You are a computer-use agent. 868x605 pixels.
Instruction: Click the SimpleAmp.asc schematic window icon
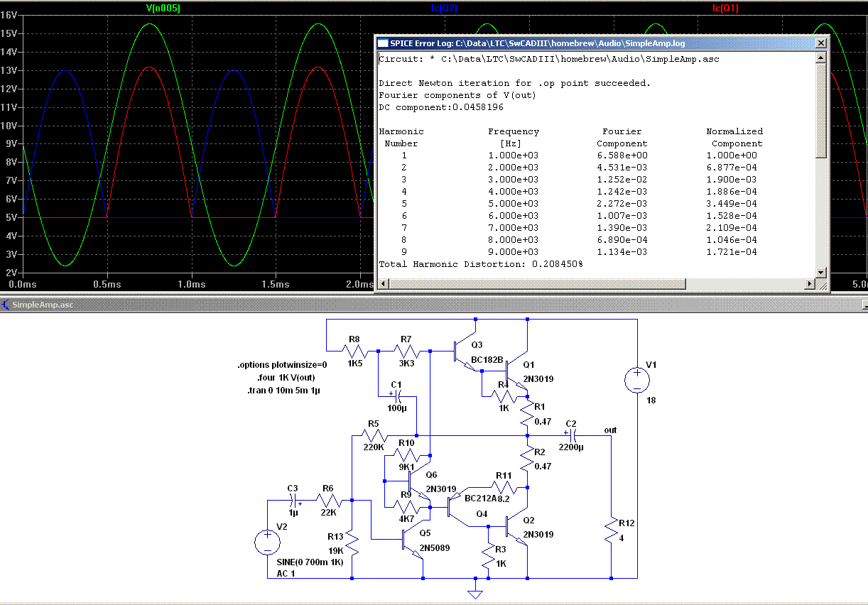[x=6, y=305]
